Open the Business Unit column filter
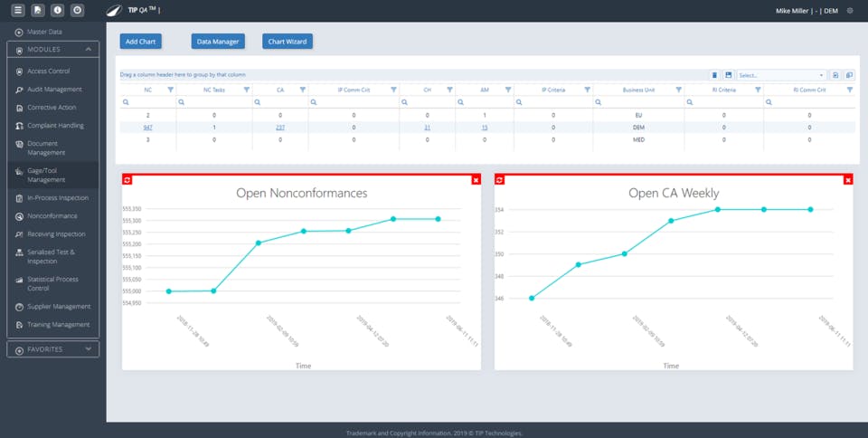The height and width of the screenshot is (438, 868). [678, 90]
